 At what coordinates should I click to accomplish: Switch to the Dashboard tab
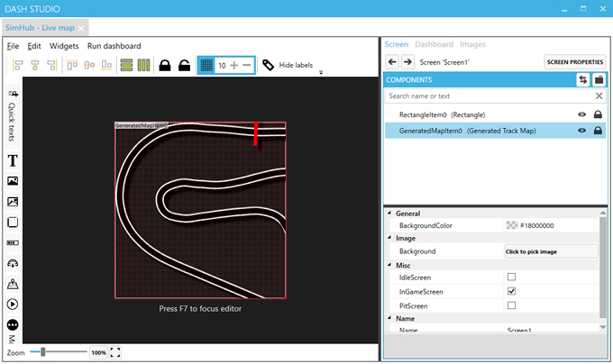click(x=434, y=44)
